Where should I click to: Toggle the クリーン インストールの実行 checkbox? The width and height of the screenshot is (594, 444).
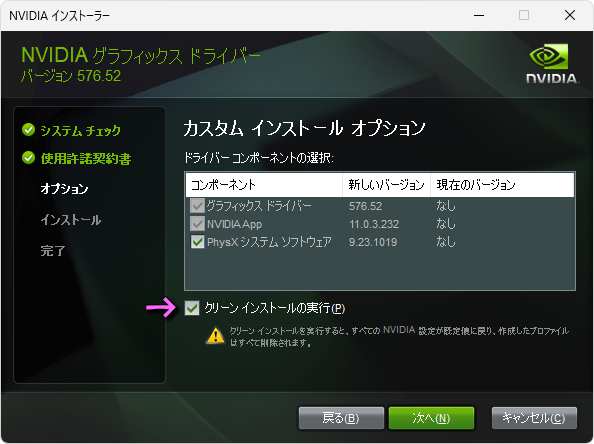192,308
